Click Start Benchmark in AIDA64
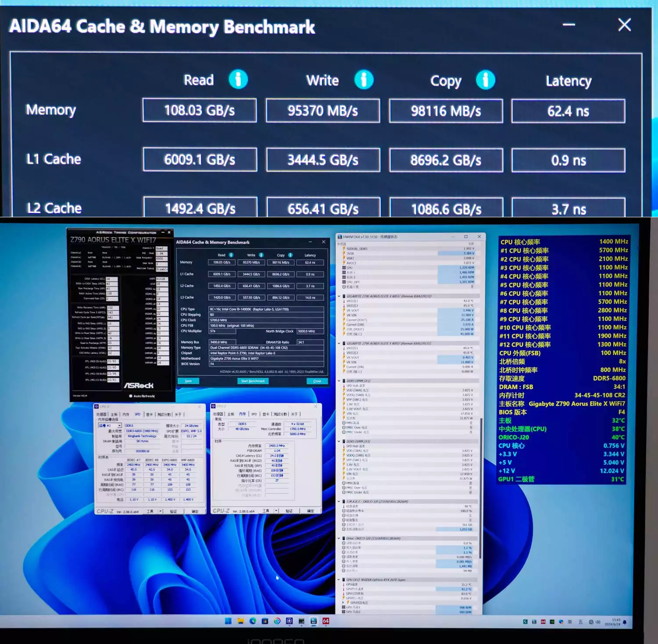This screenshot has width=658, height=644. (253, 381)
